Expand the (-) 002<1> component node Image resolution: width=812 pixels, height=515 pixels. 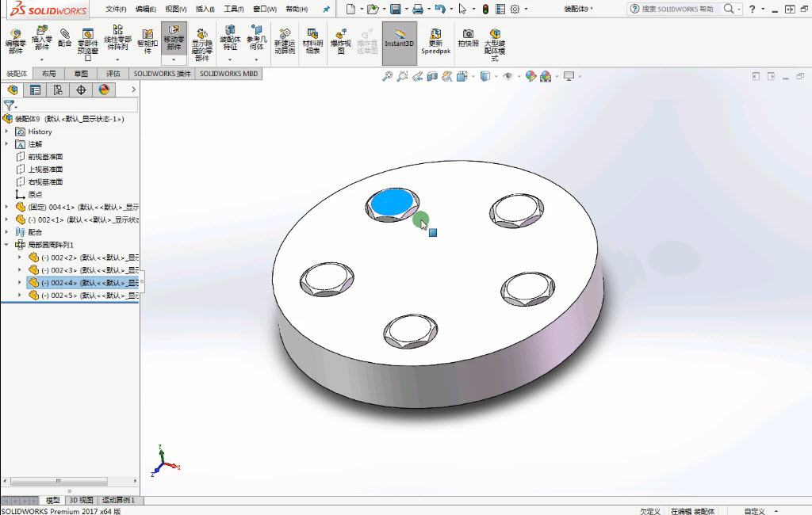(x=6, y=219)
